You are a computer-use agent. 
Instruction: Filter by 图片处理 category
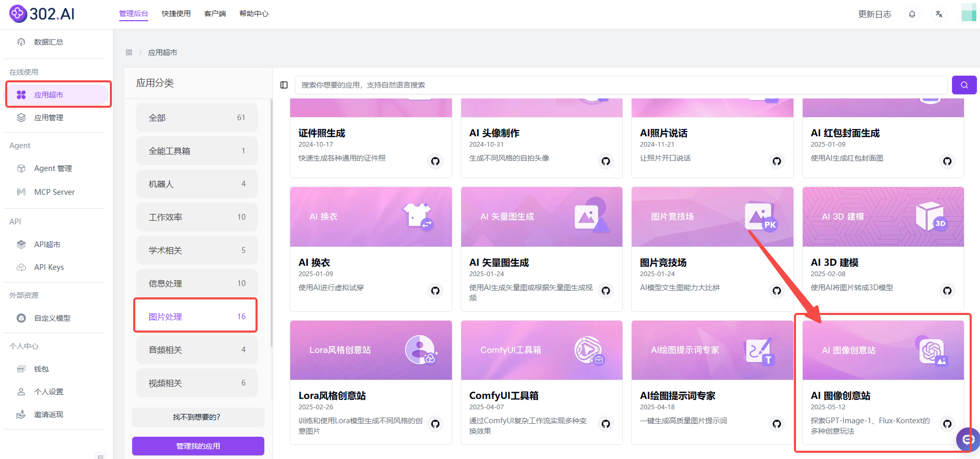click(x=197, y=317)
